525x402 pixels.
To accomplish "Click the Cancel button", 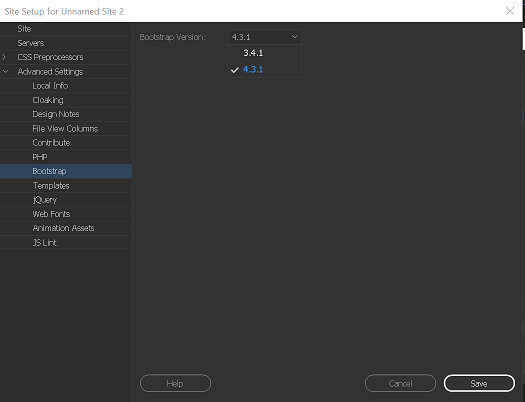I will coord(400,383).
